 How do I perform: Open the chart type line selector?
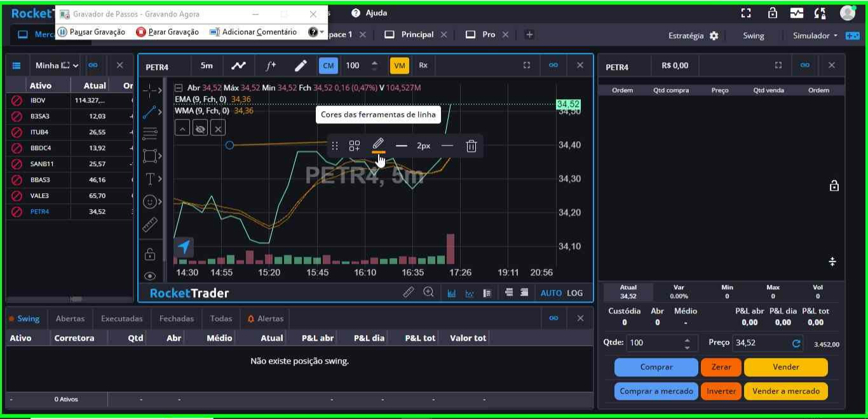pyautogui.click(x=238, y=65)
